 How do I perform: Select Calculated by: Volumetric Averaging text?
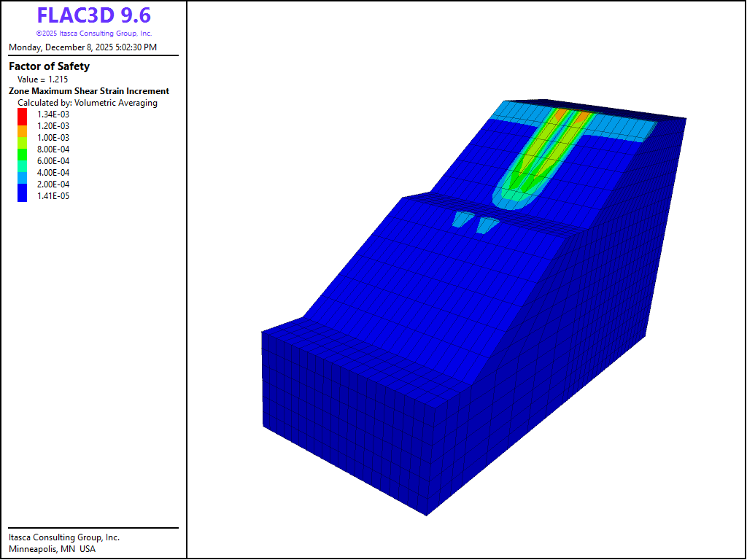(x=88, y=103)
